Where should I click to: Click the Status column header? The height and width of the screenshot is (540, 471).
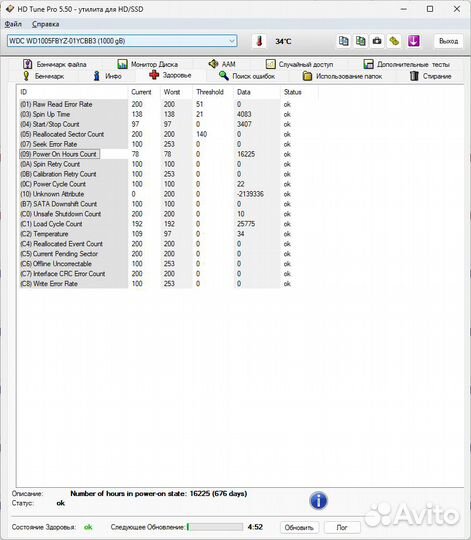click(x=299, y=92)
